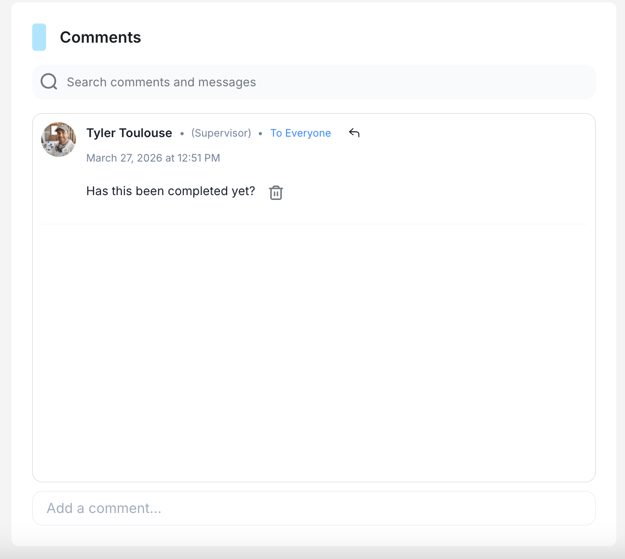Click the March 27, 2026 timestamp
The height and width of the screenshot is (559, 625).
point(153,158)
